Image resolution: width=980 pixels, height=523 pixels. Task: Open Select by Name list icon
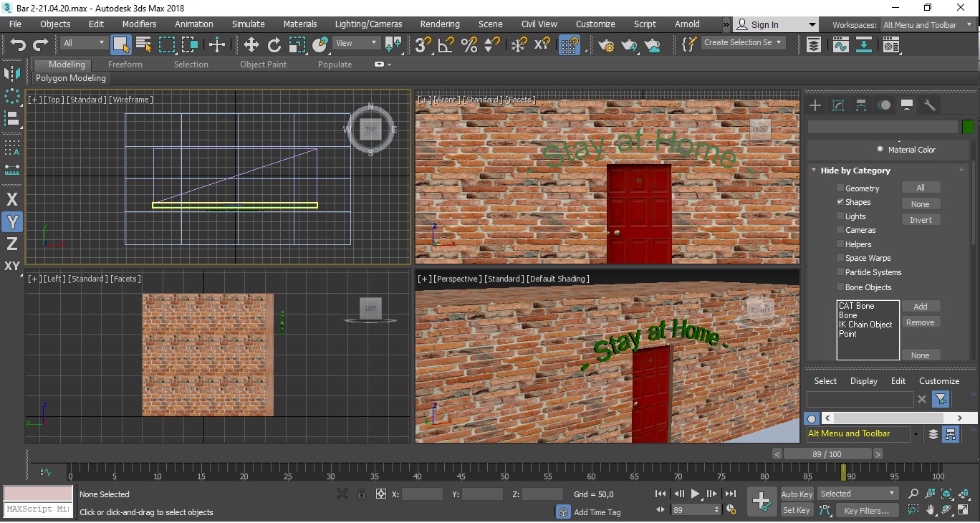(x=144, y=44)
